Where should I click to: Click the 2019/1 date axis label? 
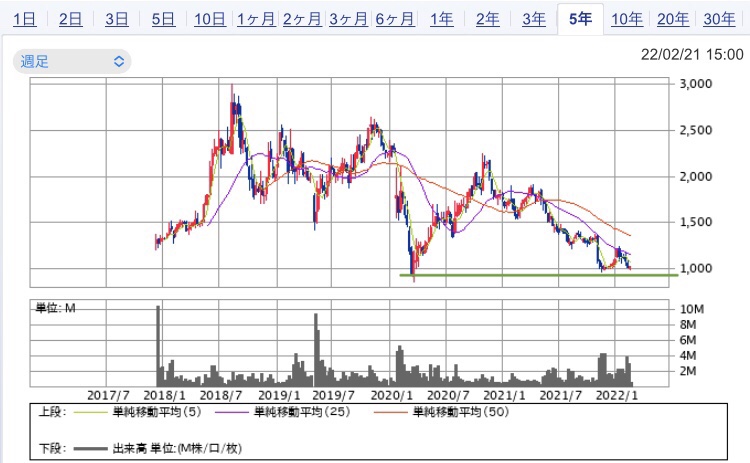pyautogui.click(x=279, y=396)
